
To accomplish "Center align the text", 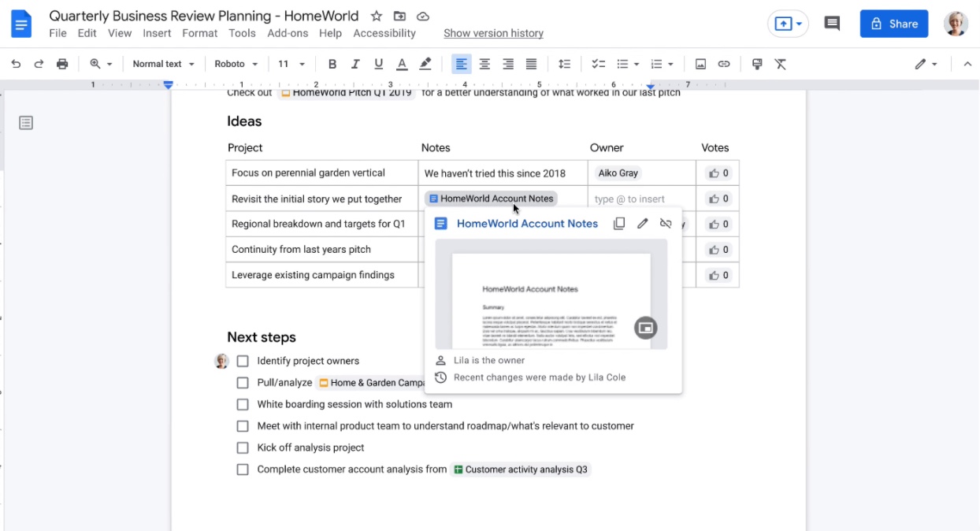I will 484,64.
